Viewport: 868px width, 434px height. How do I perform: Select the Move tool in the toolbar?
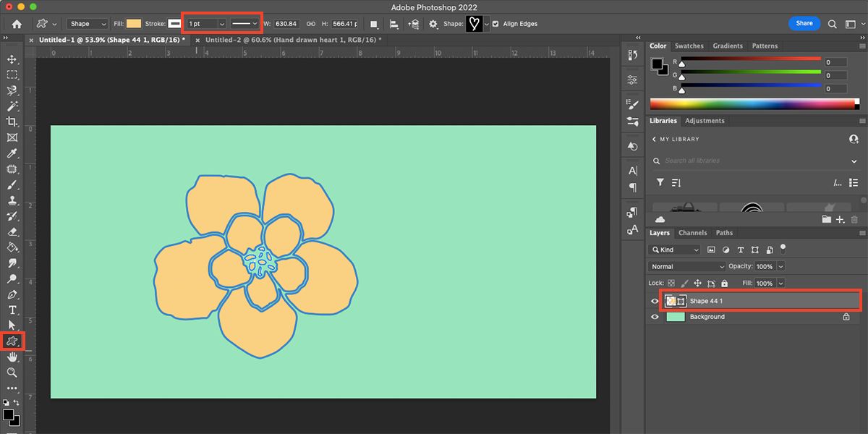[x=12, y=61]
